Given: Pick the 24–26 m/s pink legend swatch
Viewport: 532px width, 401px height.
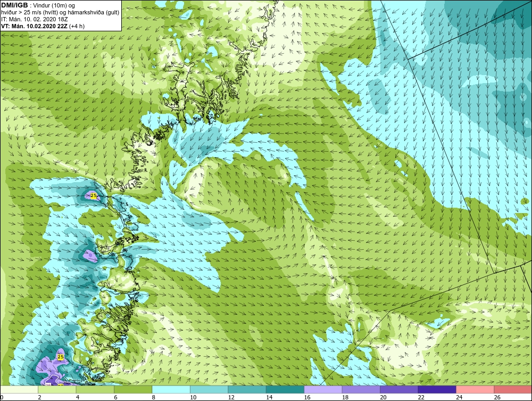Looking at the screenshot, I should tap(475, 389).
